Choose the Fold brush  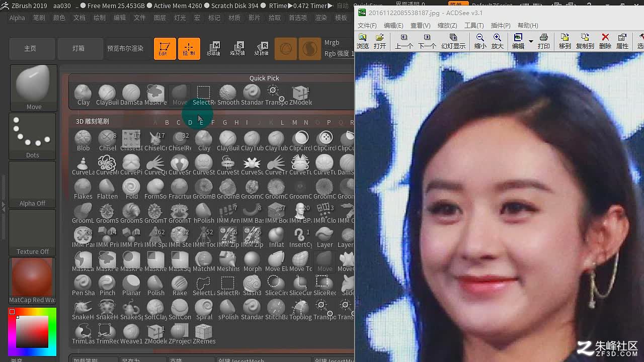131,189
